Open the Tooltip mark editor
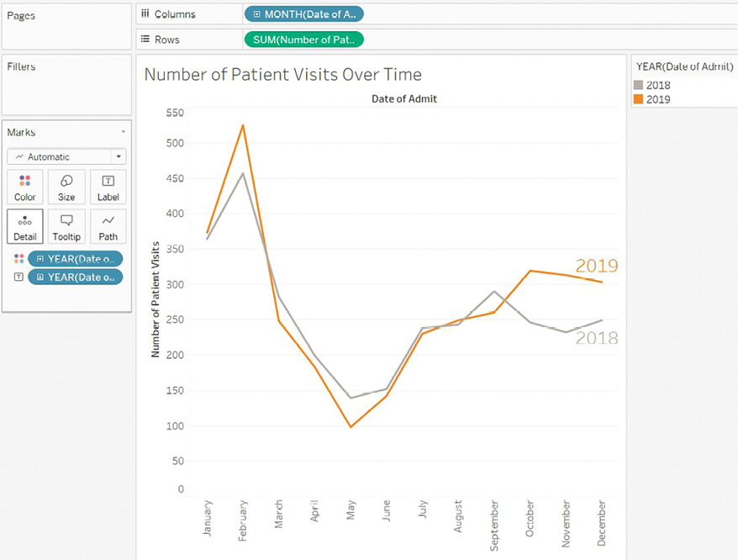The width and height of the screenshot is (738, 560). click(x=66, y=225)
